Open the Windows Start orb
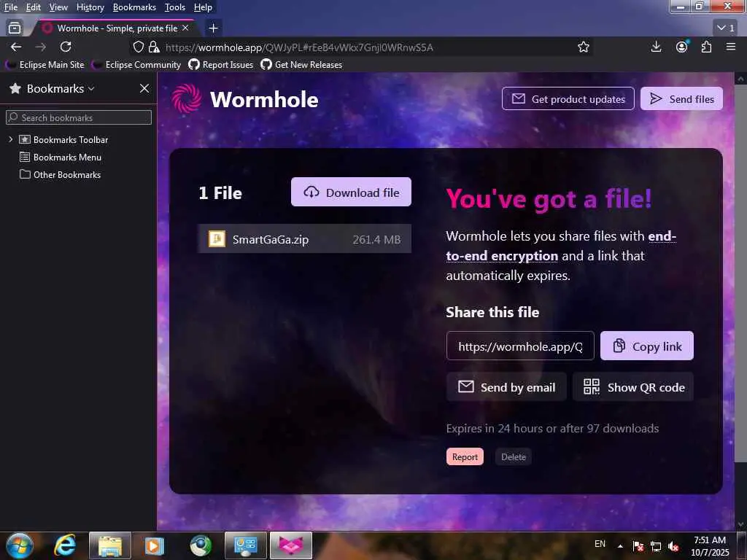Screen dimensions: 747x560 click(20, 545)
